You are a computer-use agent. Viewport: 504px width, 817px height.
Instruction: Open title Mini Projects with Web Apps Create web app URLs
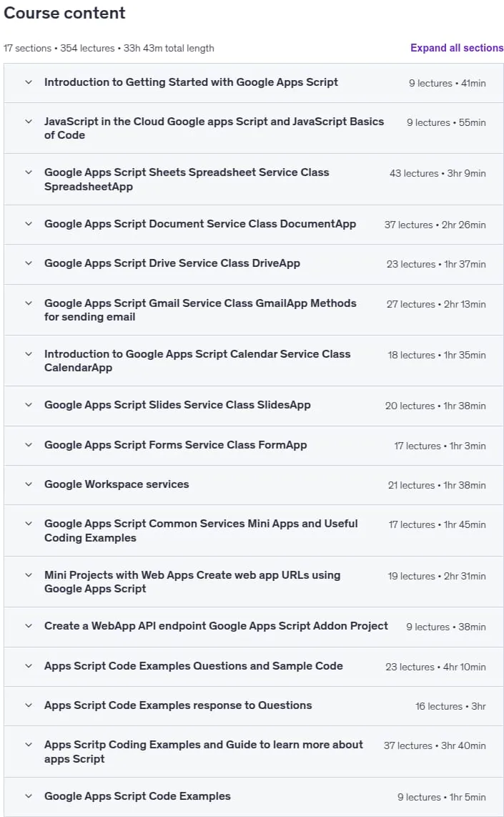192,582
